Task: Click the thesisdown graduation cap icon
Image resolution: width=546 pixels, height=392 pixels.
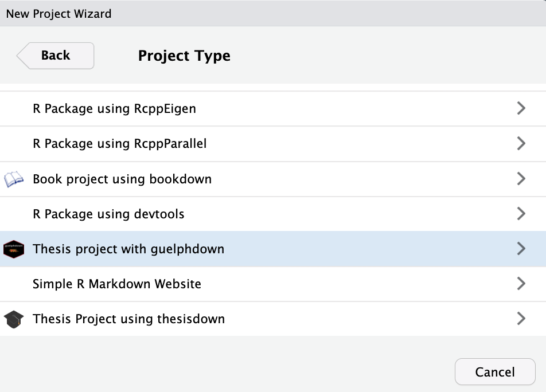Action: tap(14, 319)
